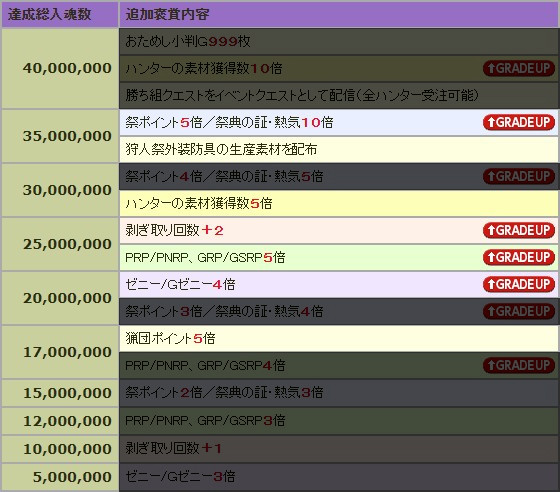This screenshot has width=560, height=492.
Task: Select the 30,000,000 cell
Action: point(60,190)
